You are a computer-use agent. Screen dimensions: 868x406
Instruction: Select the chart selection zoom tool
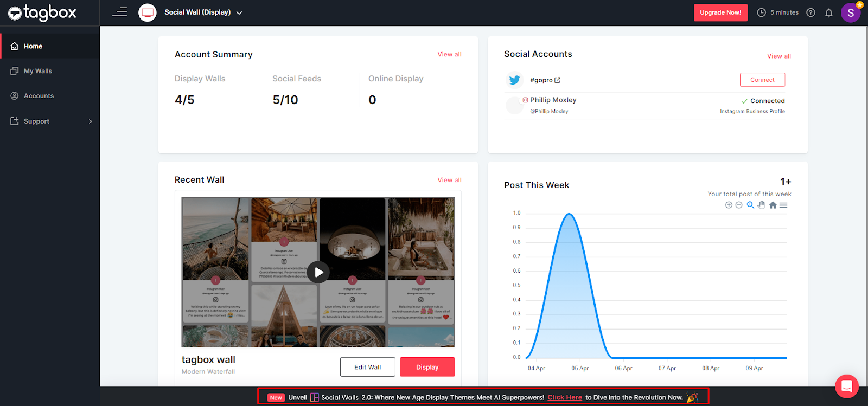(750, 205)
